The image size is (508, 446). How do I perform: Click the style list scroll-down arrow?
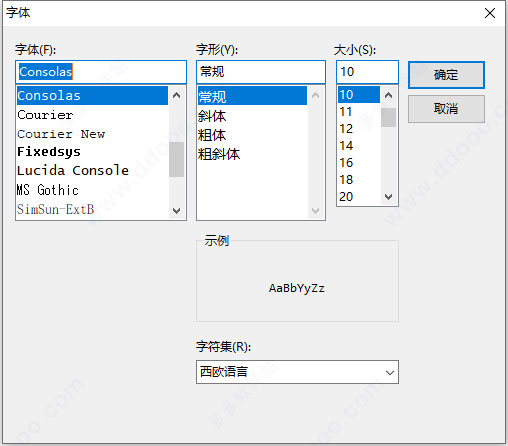(315, 210)
